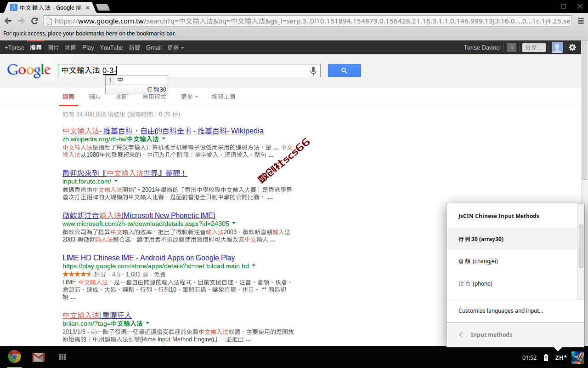Open the notifications counter box

(511, 47)
